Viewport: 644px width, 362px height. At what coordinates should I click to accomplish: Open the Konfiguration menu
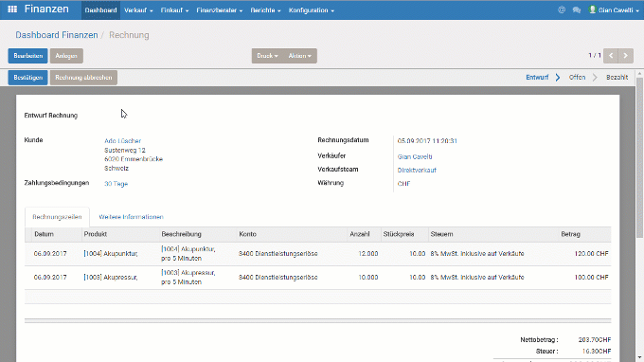pyautogui.click(x=312, y=10)
